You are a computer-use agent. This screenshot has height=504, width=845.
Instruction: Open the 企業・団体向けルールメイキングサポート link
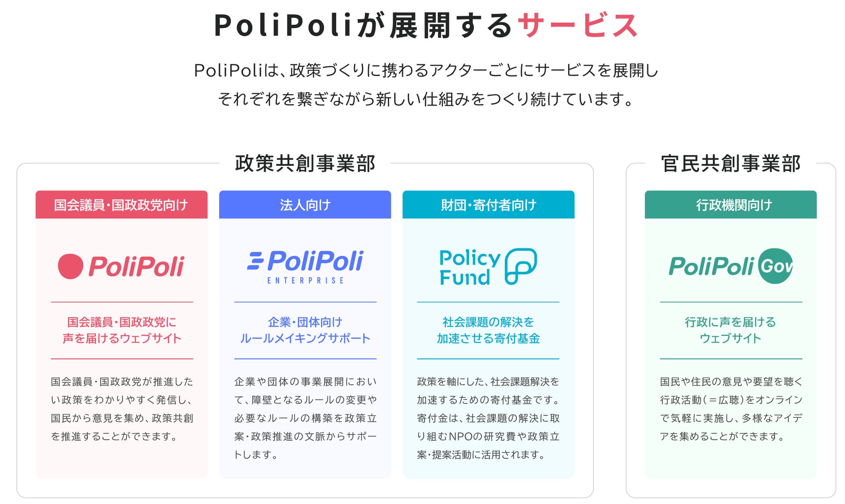305,330
